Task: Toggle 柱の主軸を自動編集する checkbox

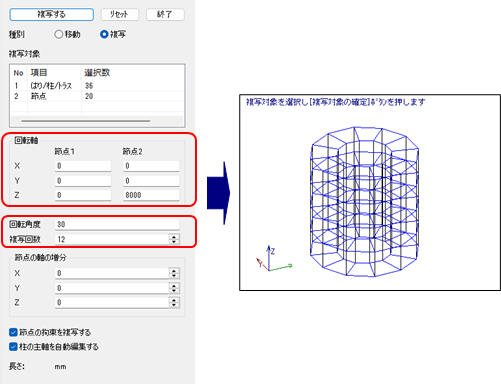Action: coord(13,347)
